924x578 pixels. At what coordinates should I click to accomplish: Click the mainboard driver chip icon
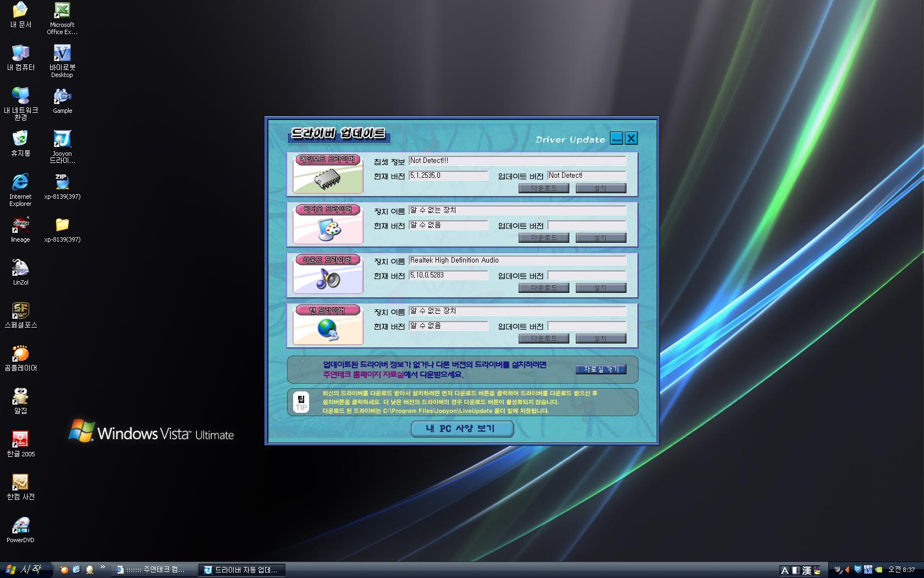[327, 179]
